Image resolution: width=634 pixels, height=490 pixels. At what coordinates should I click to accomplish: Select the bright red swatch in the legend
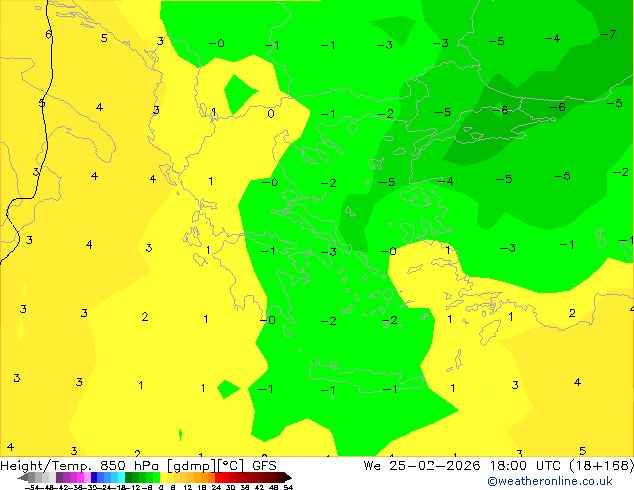pos(218,477)
